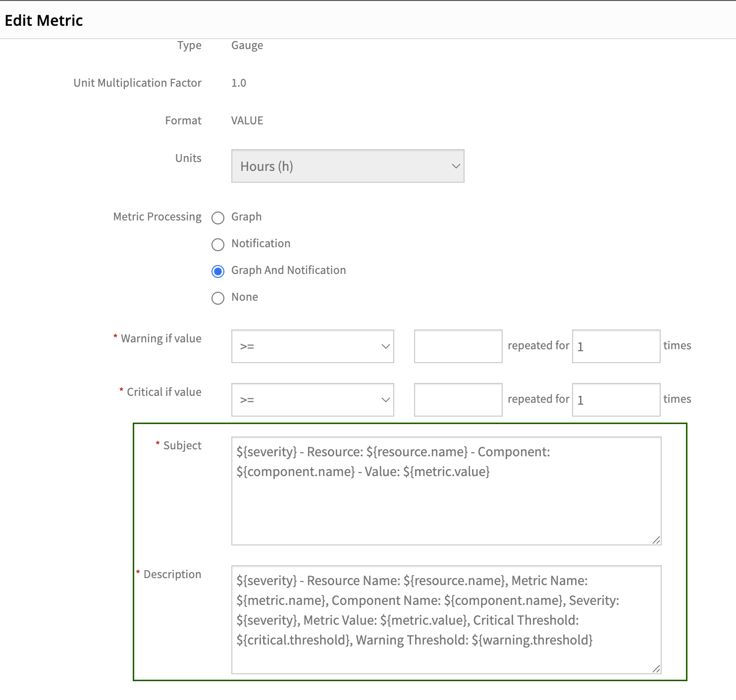This screenshot has height=700, width=736.
Task: Click the Edit Metric heading
Action: click(44, 20)
